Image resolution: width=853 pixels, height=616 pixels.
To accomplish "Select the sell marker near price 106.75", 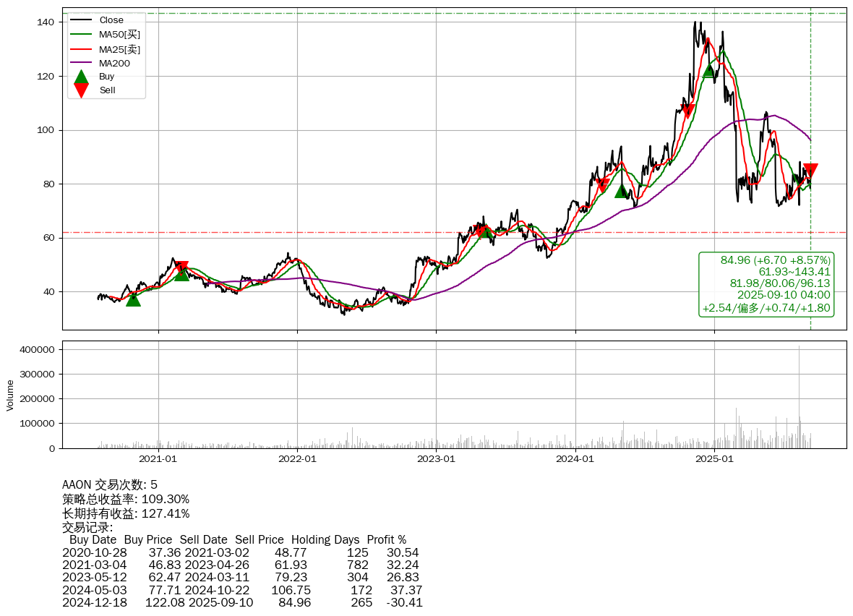I will tap(687, 111).
